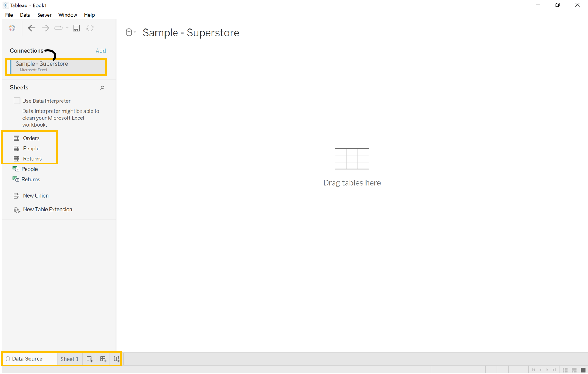Create a New Worksheet from the bottom bar
Viewport: 588px width, 374px height.
click(89, 359)
